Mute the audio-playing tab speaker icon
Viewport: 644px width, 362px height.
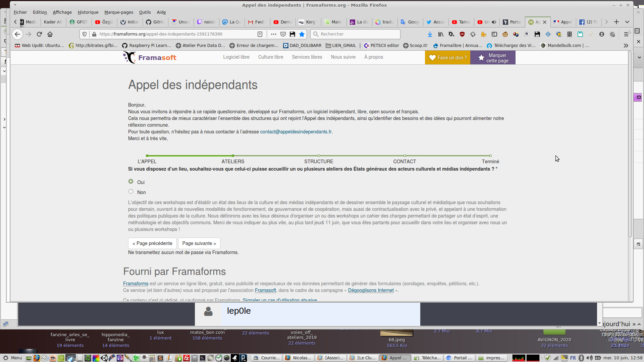click(x=494, y=22)
